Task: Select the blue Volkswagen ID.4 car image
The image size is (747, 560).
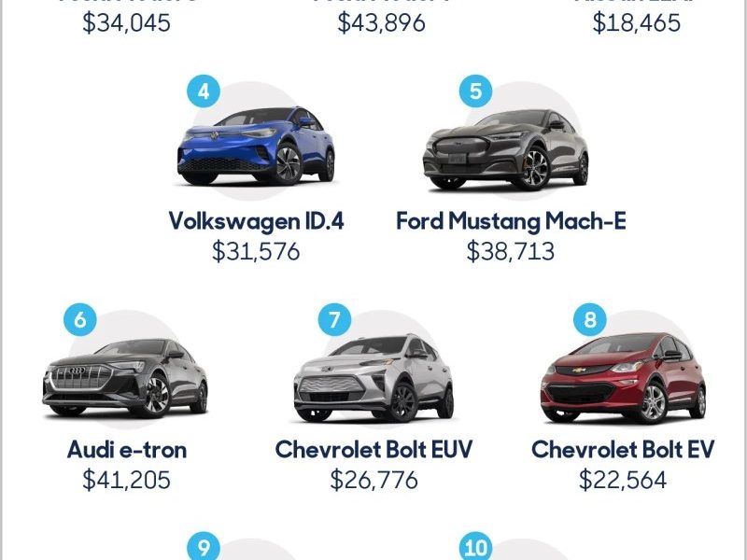Action: (256, 146)
